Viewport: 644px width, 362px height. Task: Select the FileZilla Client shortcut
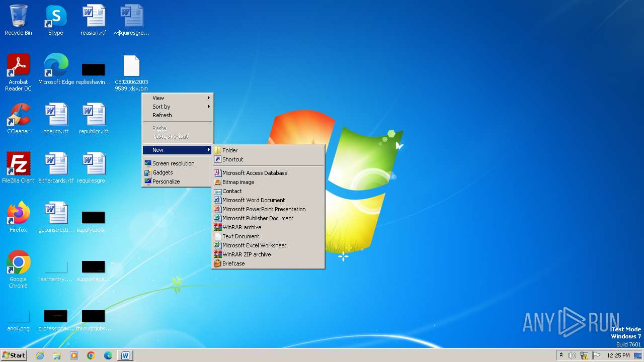click(x=18, y=168)
